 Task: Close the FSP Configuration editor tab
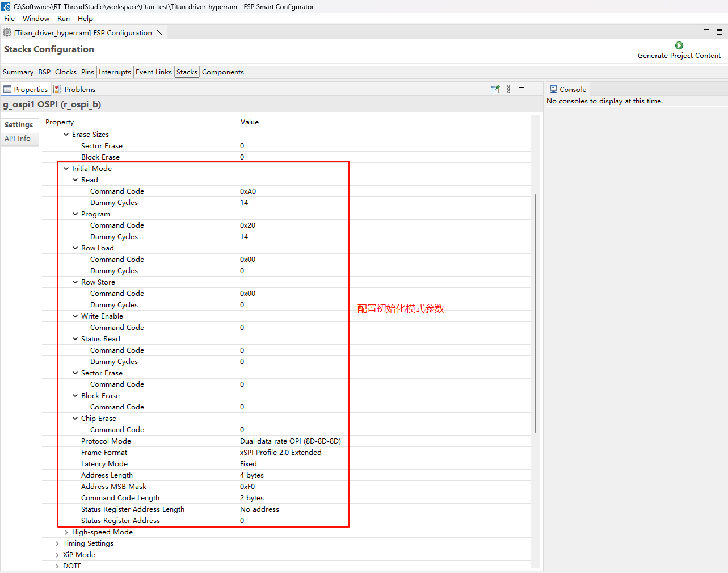[160, 33]
